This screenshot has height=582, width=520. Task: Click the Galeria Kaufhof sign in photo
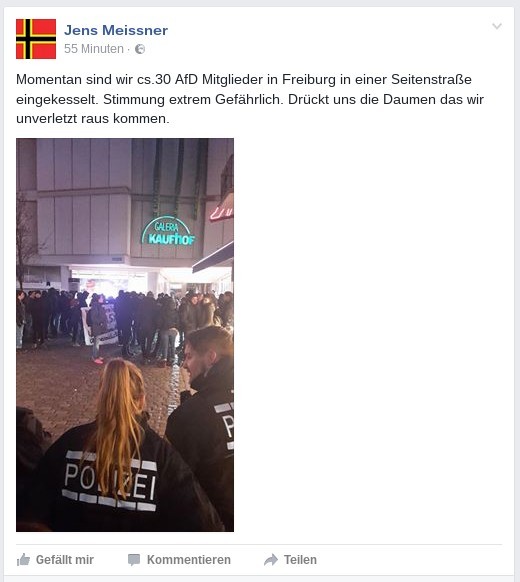(168, 232)
